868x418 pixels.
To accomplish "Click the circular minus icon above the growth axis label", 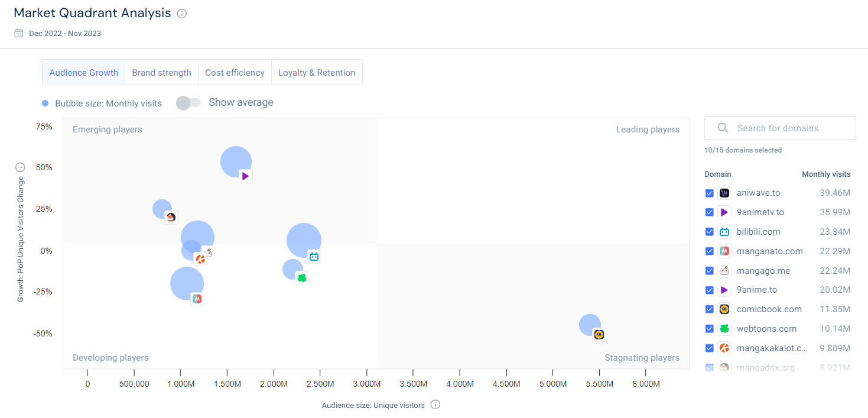I will (21, 167).
